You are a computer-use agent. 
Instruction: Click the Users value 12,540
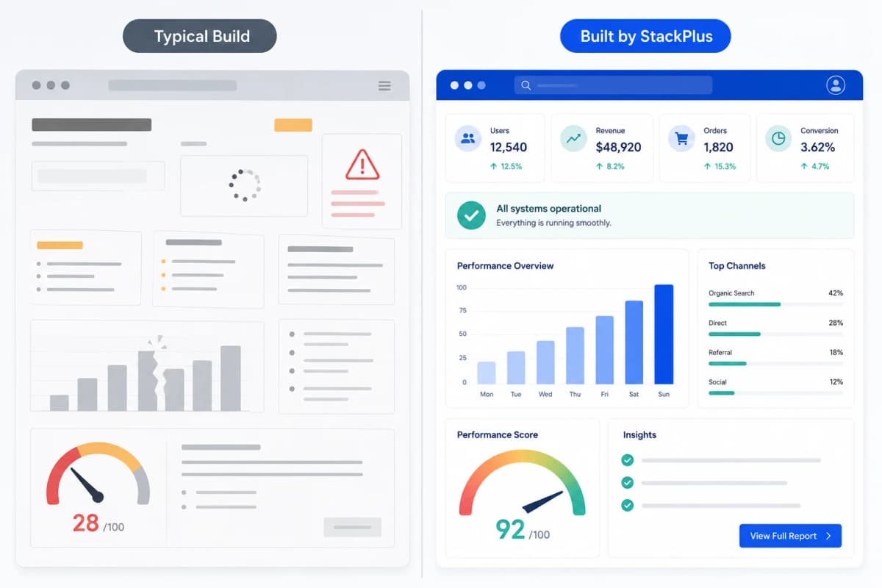click(x=509, y=147)
